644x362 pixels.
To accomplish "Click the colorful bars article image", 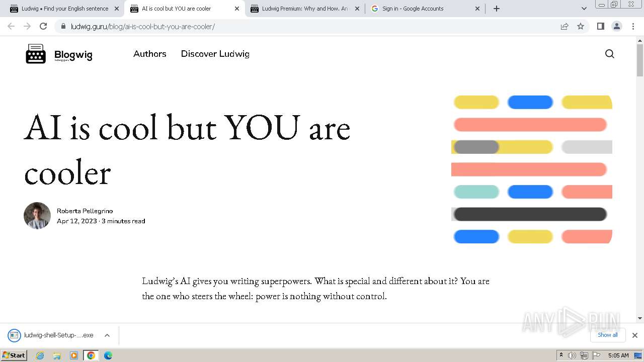I will 532,169.
